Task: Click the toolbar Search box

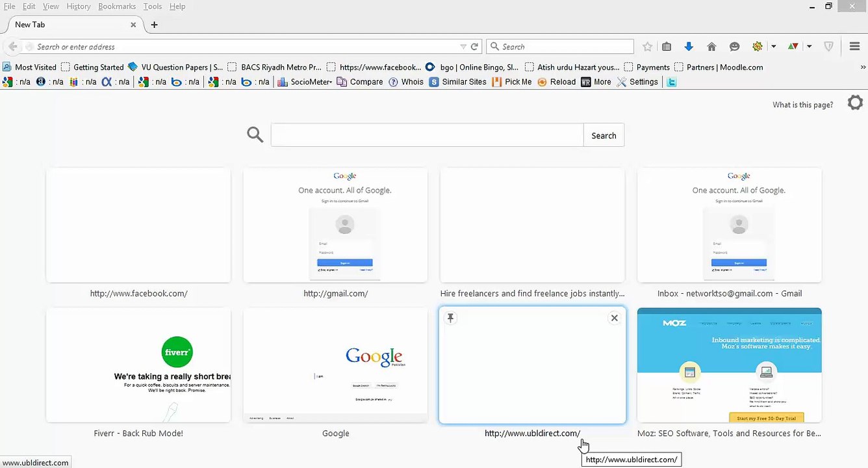Action: click(560, 47)
